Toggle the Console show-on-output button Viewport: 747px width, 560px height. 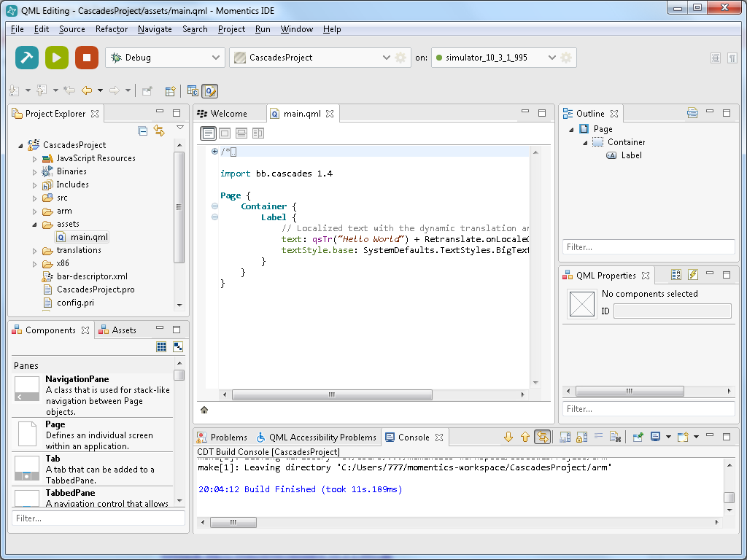click(x=542, y=437)
